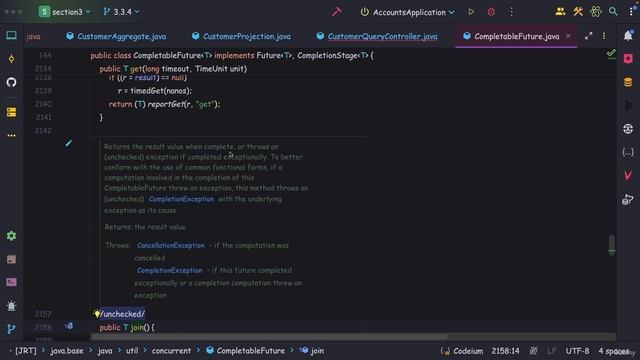The image size is (640, 360).
Task: Click concurrent in breadcrumb bar
Action: pos(171,351)
